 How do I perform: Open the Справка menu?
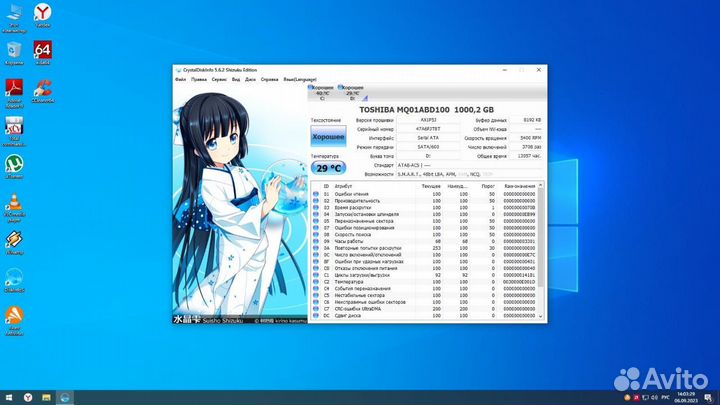point(270,79)
